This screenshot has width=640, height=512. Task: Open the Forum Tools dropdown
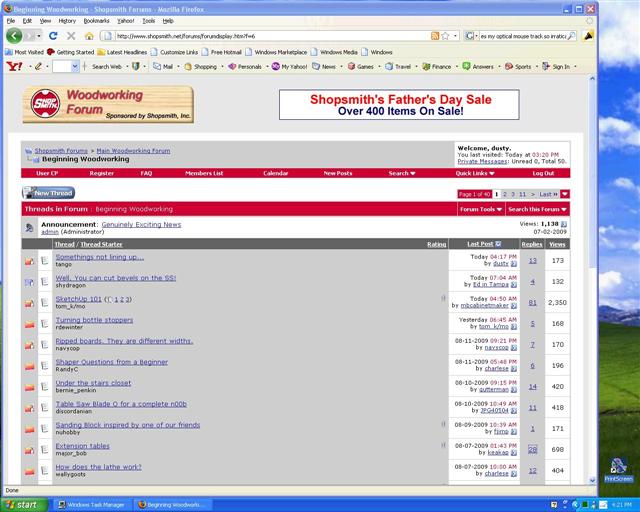click(481, 209)
